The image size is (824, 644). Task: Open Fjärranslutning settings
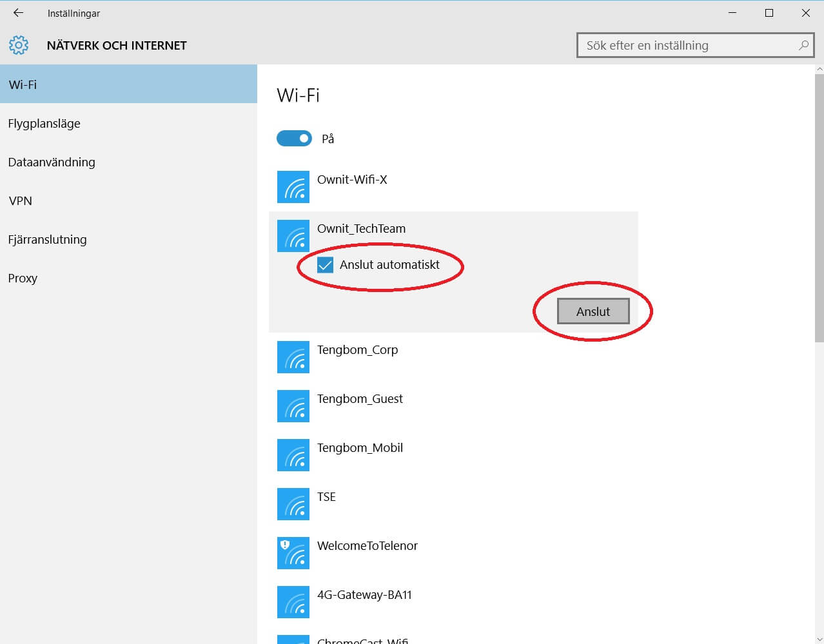tap(128, 239)
